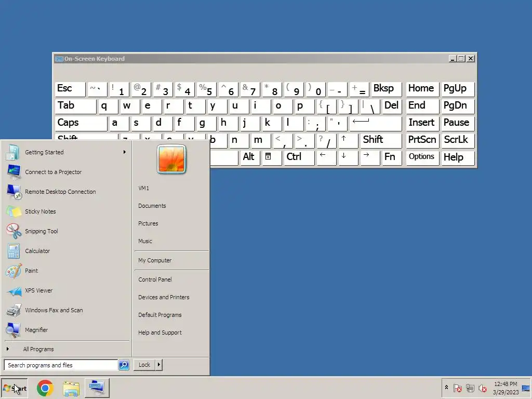The image size is (532, 399).
Task: Open keyboard Options key
Action: (x=422, y=158)
